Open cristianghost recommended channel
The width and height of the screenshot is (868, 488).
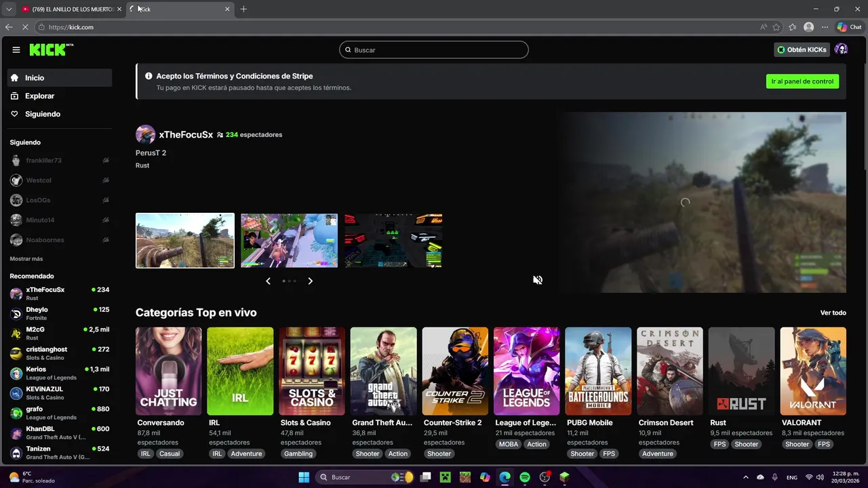tap(60, 353)
